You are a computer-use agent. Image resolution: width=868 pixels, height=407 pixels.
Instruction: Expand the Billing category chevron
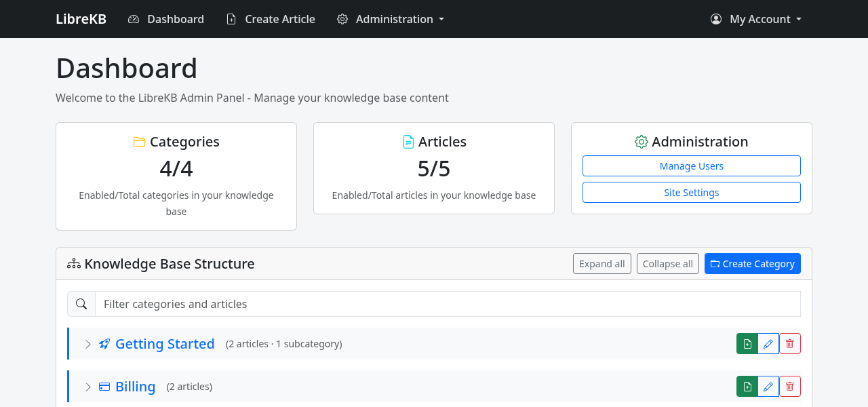click(x=88, y=387)
